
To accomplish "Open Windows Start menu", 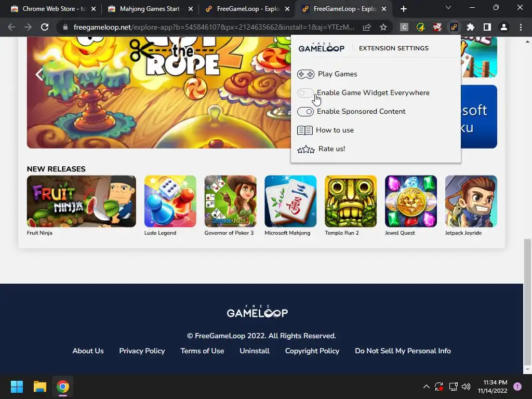I will pyautogui.click(x=17, y=387).
